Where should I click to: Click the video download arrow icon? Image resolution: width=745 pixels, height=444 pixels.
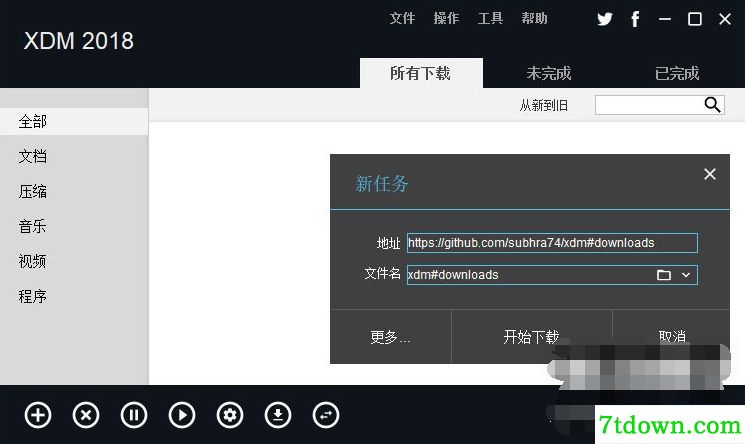pyautogui.click(x=278, y=415)
